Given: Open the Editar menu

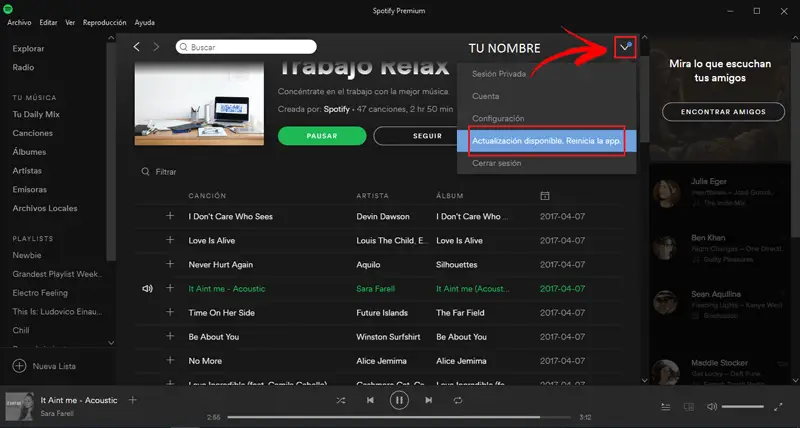Looking at the screenshot, I should 48,22.
